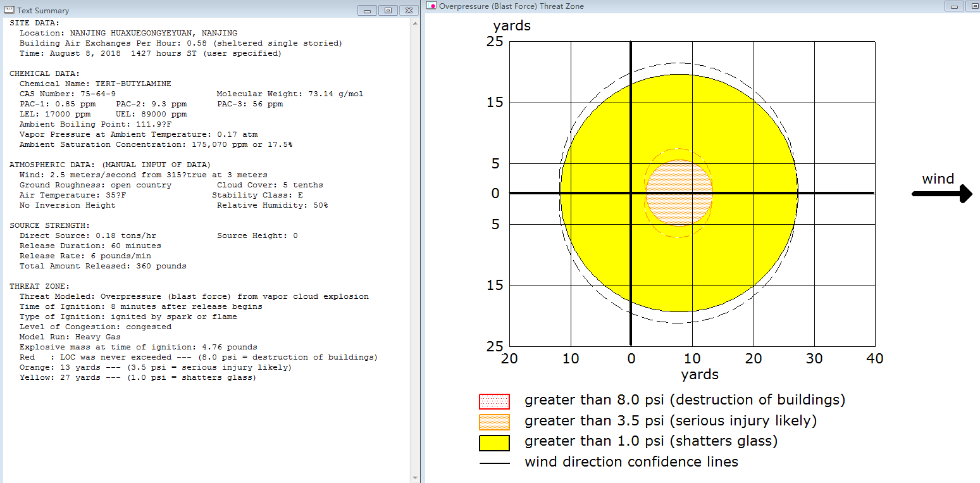Click the 'Ambient Saturation Concentration' line
The height and width of the screenshot is (483, 980).
pos(156,144)
